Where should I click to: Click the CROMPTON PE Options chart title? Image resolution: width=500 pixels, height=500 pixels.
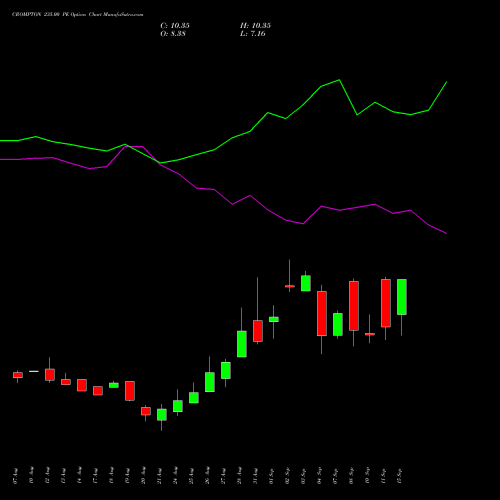point(78,15)
